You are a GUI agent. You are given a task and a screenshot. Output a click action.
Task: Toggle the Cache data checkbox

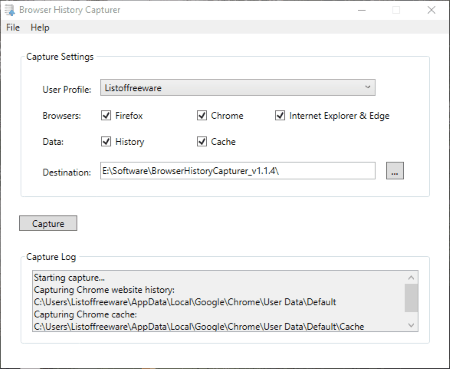[x=202, y=141]
